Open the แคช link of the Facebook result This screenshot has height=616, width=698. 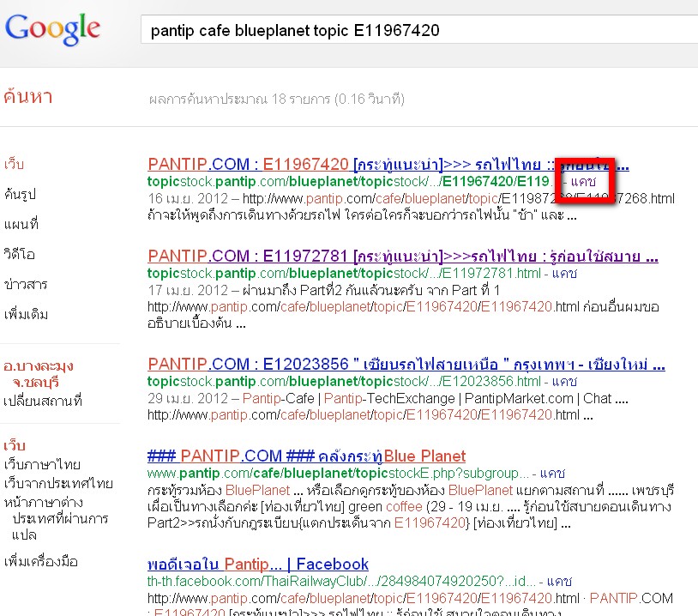click(559, 582)
